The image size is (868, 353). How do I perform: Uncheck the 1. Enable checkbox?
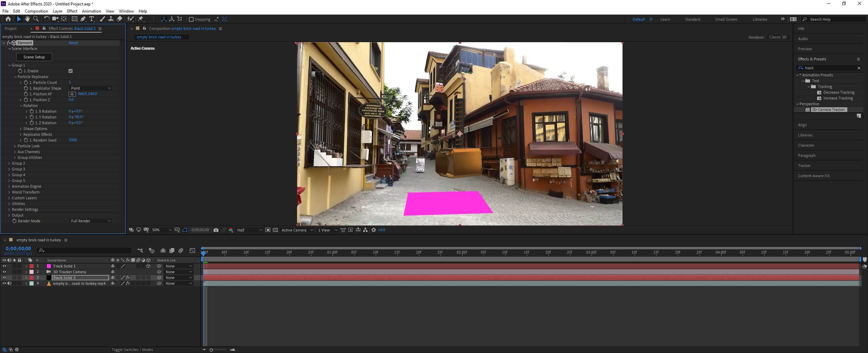71,71
